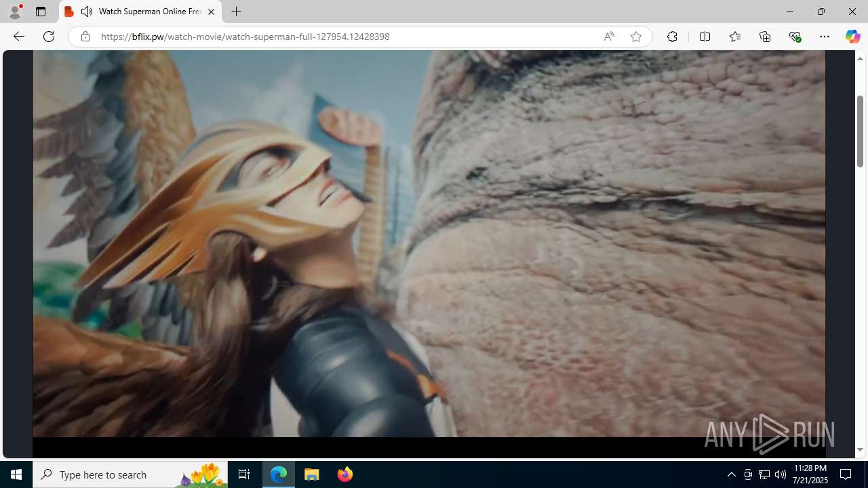
Task: Select the Watch Superman Online Free tab
Action: [141, 12]
